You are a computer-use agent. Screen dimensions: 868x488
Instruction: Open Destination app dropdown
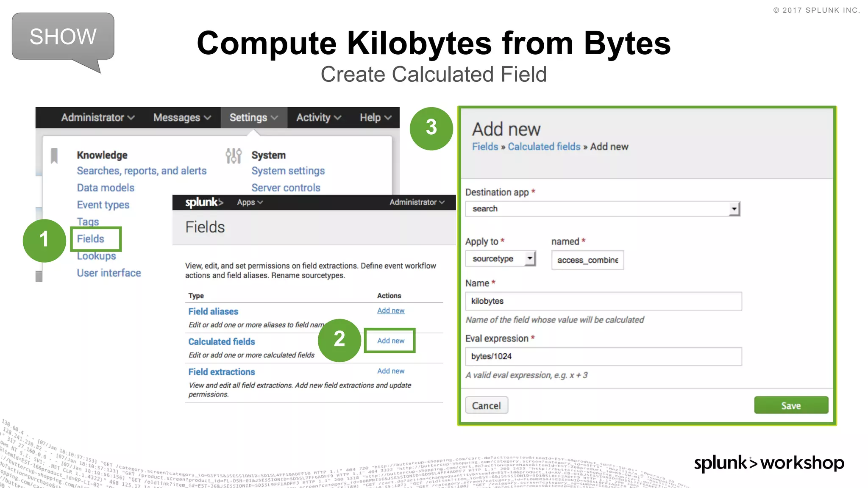(603, 208)
